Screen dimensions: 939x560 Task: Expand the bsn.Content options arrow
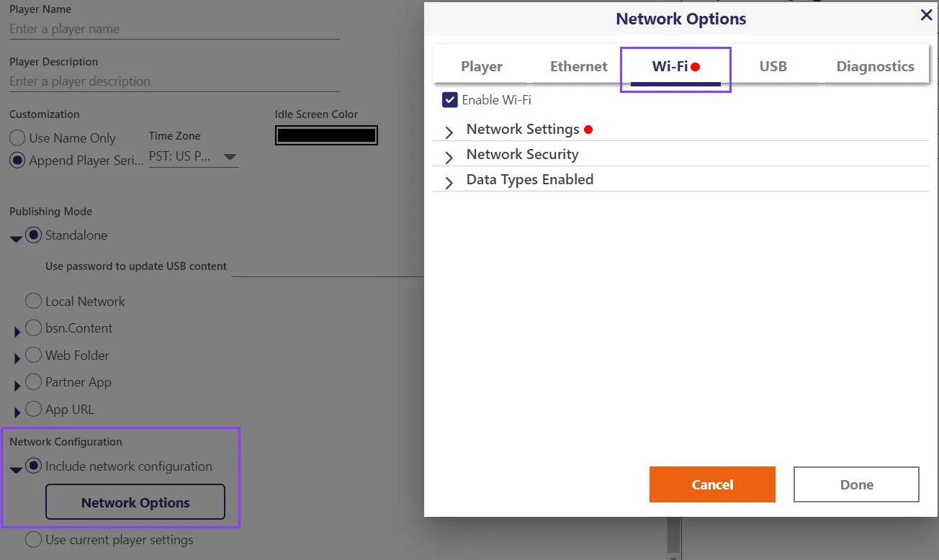click(x=17, y=332)
